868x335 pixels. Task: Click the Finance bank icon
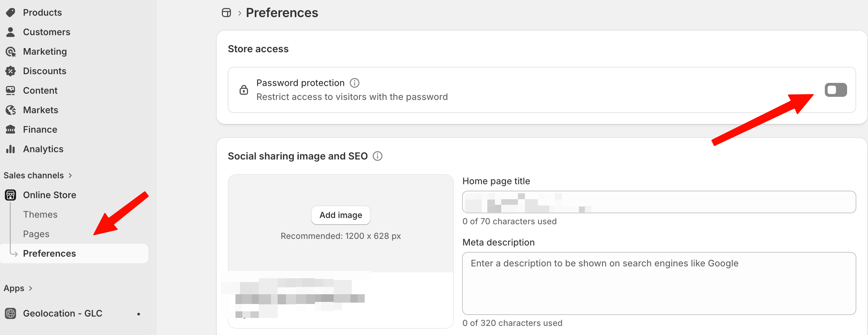(x=10, y=130)
